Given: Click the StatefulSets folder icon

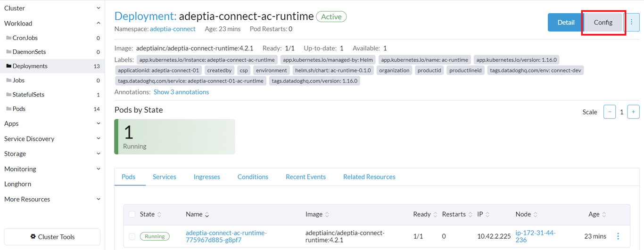Looking at the screenshot, I should [8, 94].
